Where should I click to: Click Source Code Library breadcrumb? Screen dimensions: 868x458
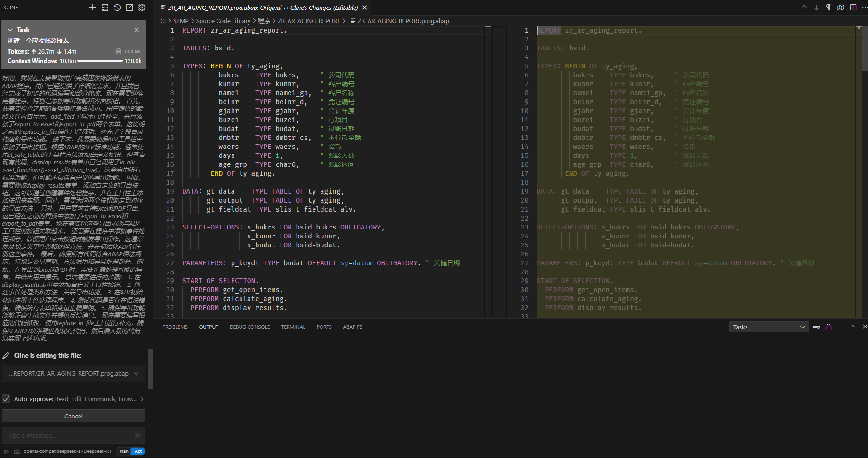[223, 21]
